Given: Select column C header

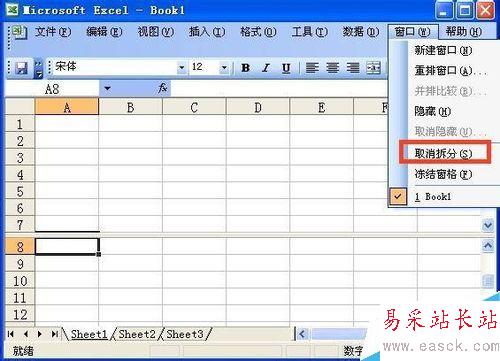Looking at the screenshot, I should click(x=194, y=107).
